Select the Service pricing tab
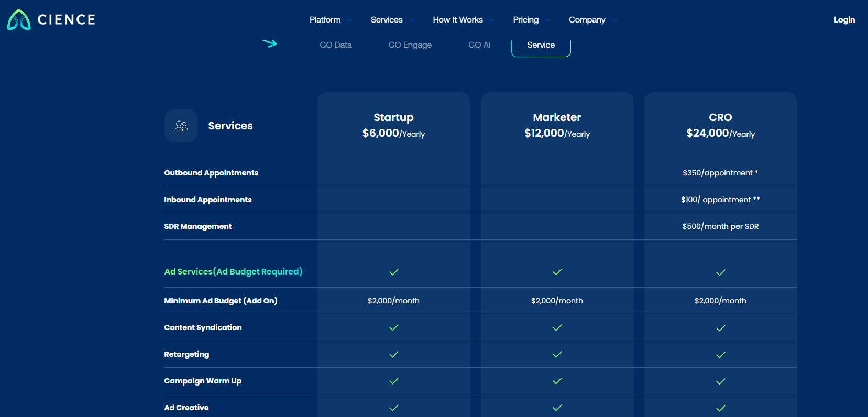 pos(541,45)
